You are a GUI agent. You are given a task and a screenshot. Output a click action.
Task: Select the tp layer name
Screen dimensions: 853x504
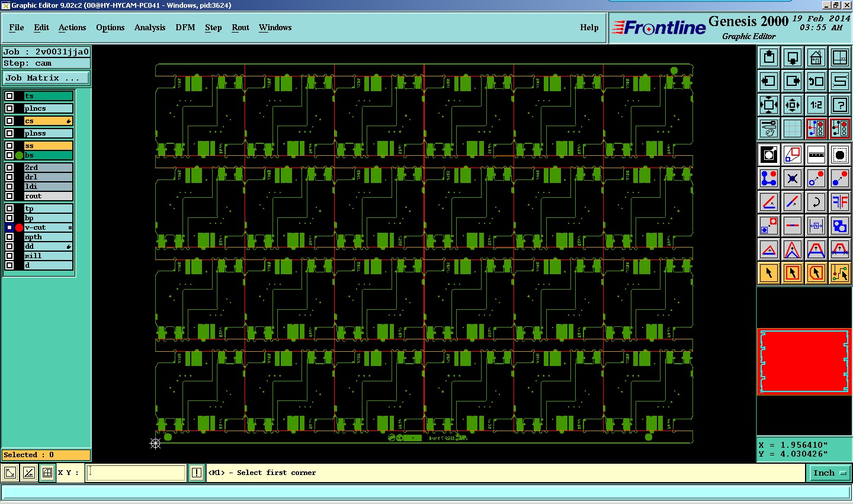pos(49,208)
